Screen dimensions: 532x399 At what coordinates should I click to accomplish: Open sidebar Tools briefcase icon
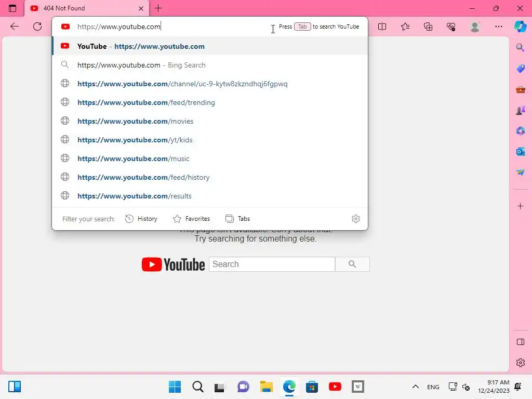pyautogui.click(x=520, y=89)
